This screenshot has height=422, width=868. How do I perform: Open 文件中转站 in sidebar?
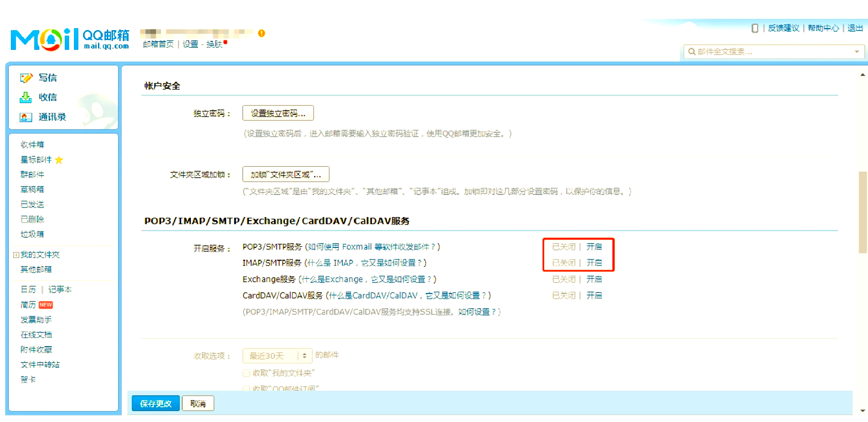[x=40, y=365]
